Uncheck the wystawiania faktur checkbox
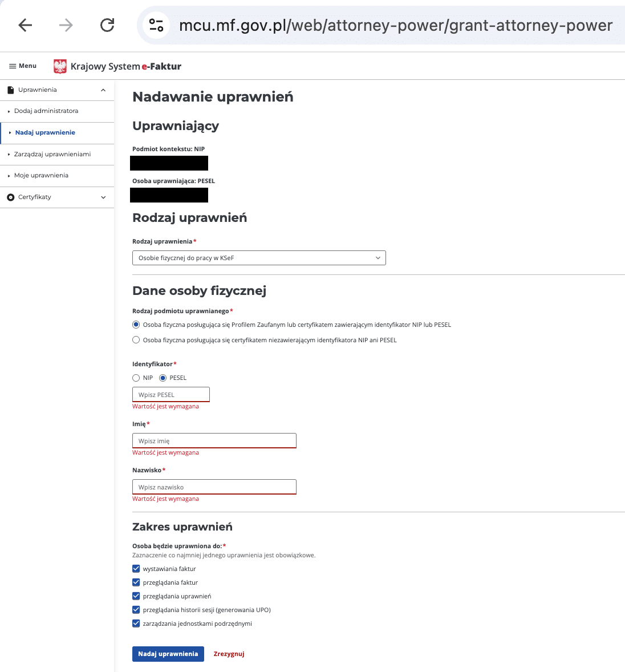This screenshot has height=672, width=625. tap(136, 569)
